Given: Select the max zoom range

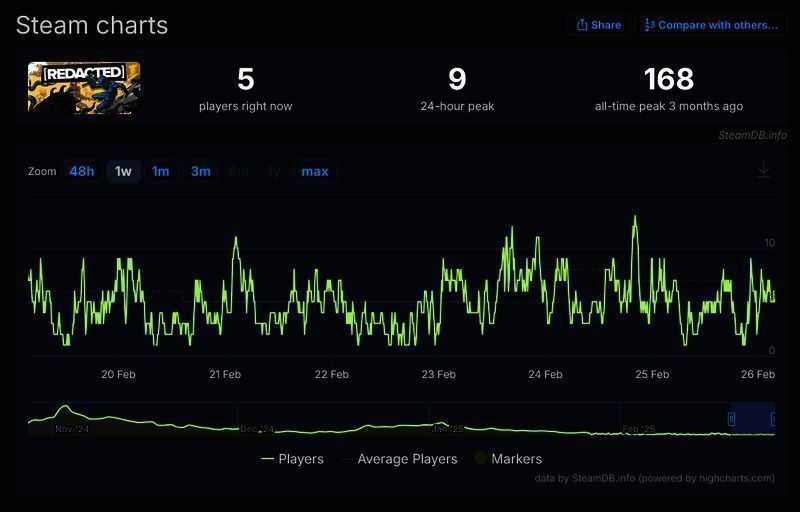Looking at the screenshot, I should pos(315,171).
